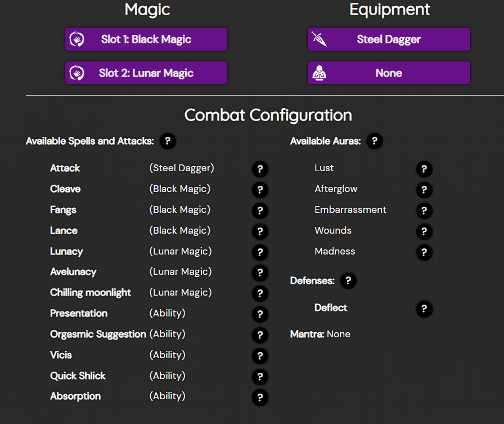Screen dimensions: 504x424
Task: Click the Slot 2: Lunar Magic button
Action: coord(146,73)
